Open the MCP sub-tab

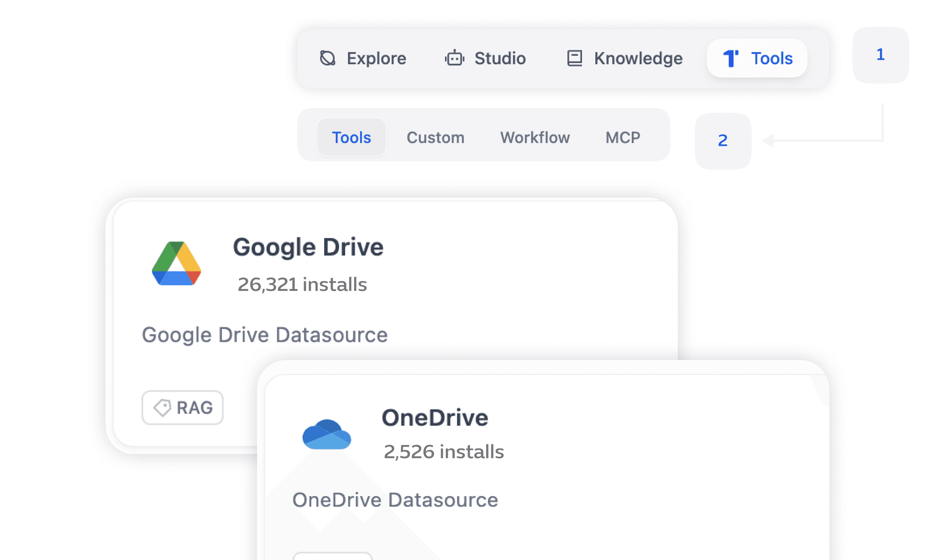pyautogui.click(x=623, y=137)
